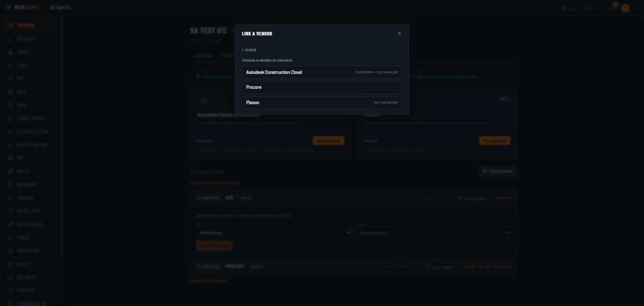Open the 'Select a project' dropdown
The height and width of the screenshot is (306, 644).
point(434,233)
